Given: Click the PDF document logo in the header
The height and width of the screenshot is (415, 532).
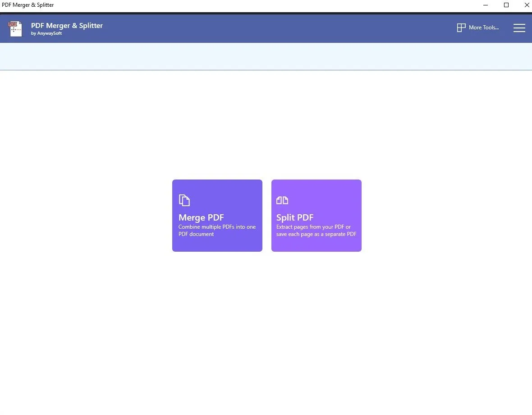Looking at the screenshot, I should pos(15,28).
